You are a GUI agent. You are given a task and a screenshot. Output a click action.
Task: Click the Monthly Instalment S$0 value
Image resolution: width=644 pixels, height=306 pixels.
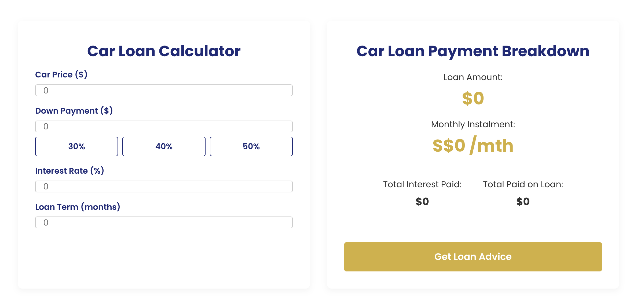pos(473,146)
